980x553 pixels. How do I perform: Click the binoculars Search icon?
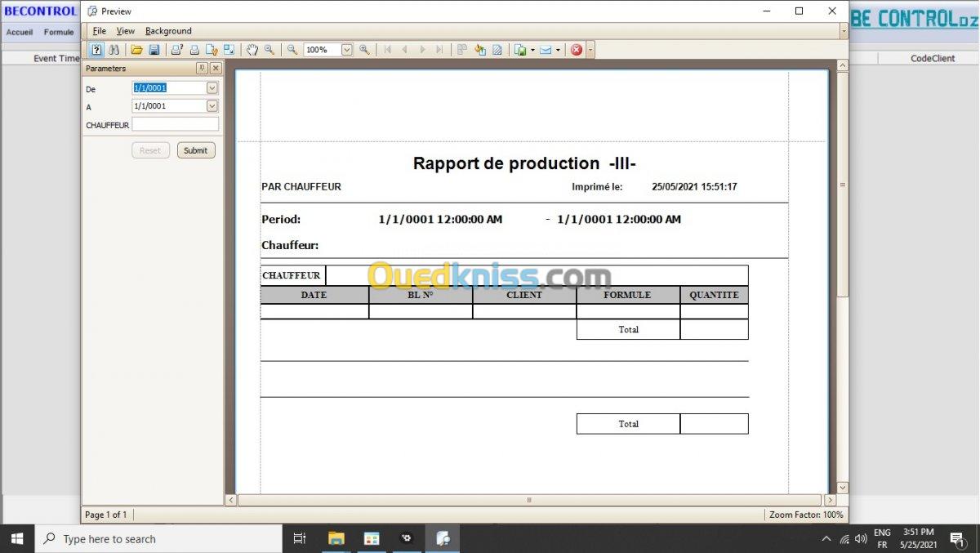pyautogui.click(x=114, y=50)
